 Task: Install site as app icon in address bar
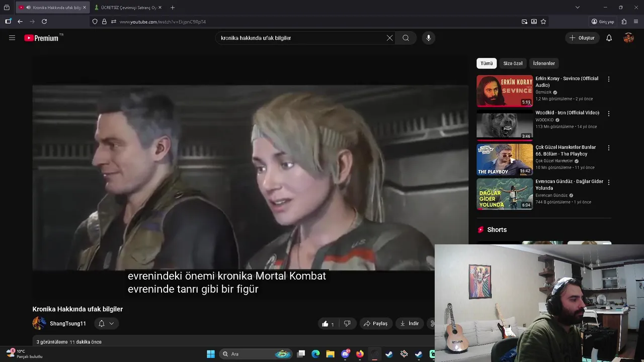(x=534, y=22)
